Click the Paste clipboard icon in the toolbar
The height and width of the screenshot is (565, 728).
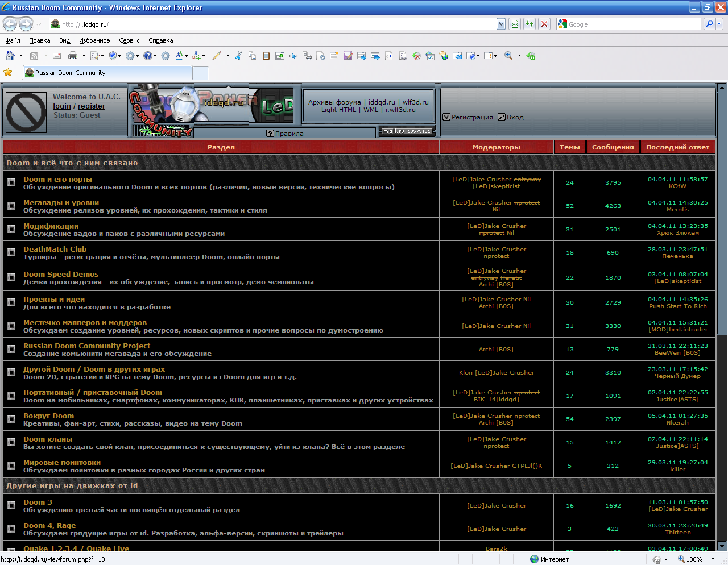pyautogui.click(x=266, y=56)
